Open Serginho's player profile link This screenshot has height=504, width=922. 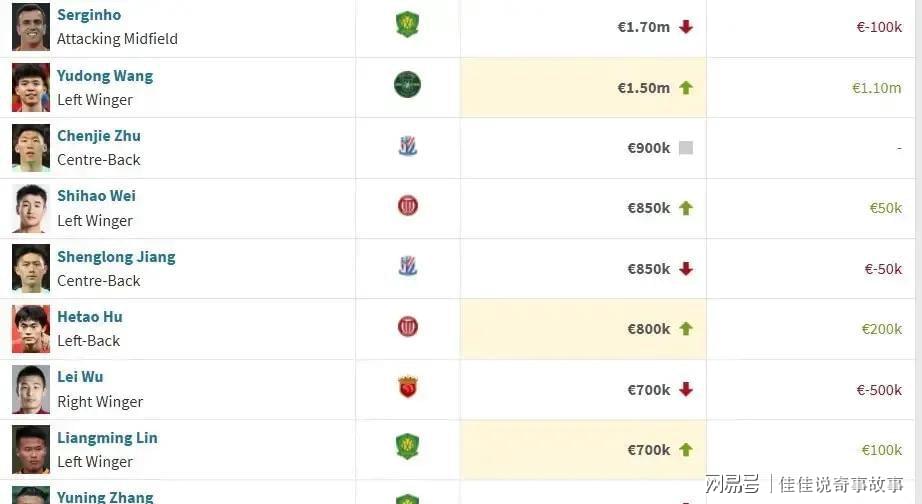click(x=89, y=15)
